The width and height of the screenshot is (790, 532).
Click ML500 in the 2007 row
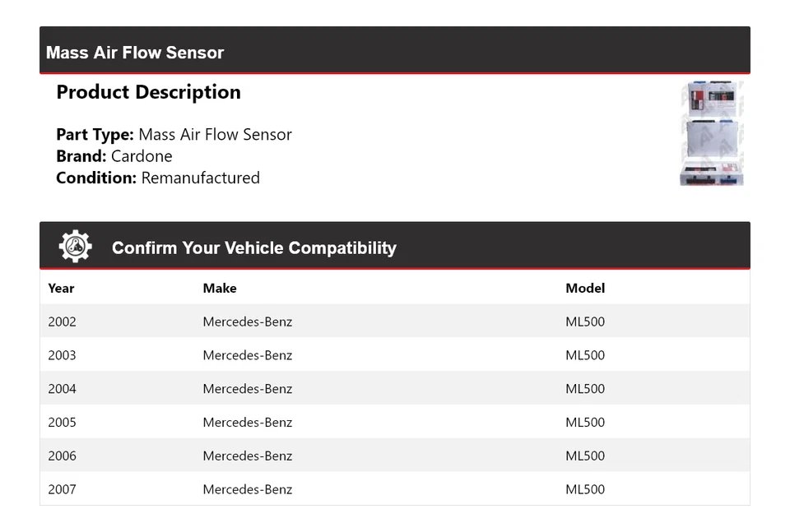point(584,489)
